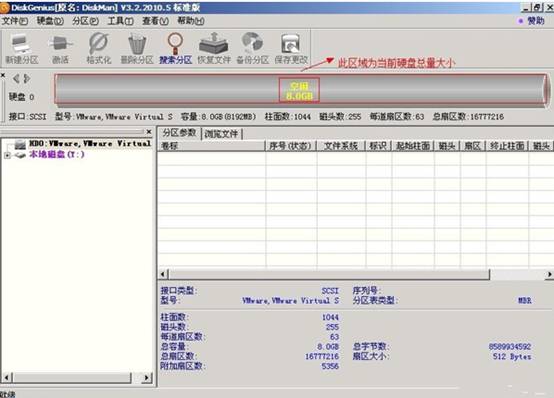
Task: Click the 总扇区数:16777216 text in disk info bar
Action: tap(468, 117)
